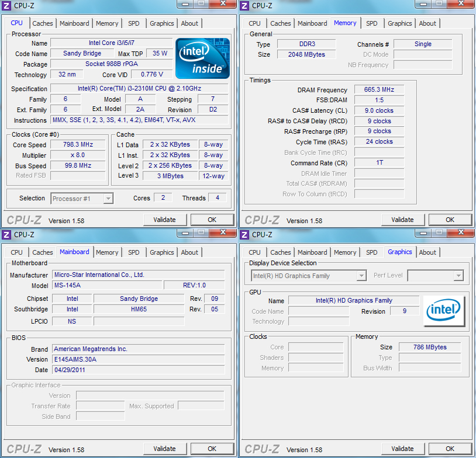This screenshot has height=458, width=476.
Task: Open the SPD tab in the Mainboard window
Action: (133, 252)
